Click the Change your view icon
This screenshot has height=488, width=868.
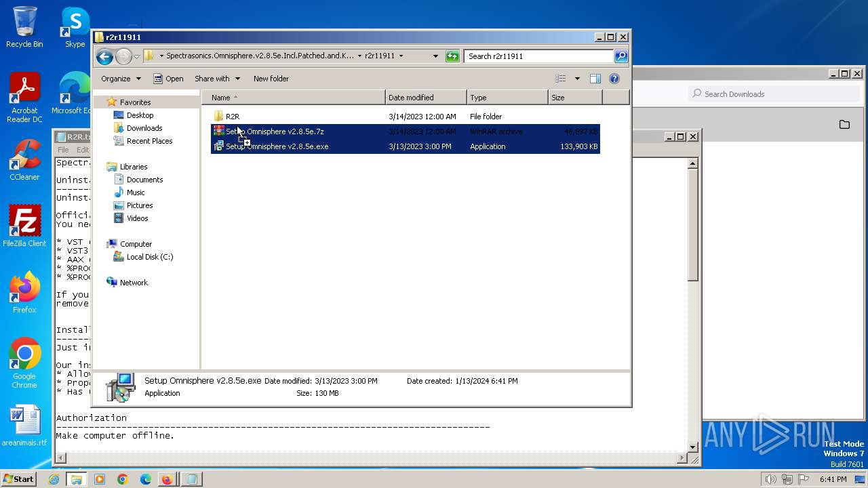561,79
